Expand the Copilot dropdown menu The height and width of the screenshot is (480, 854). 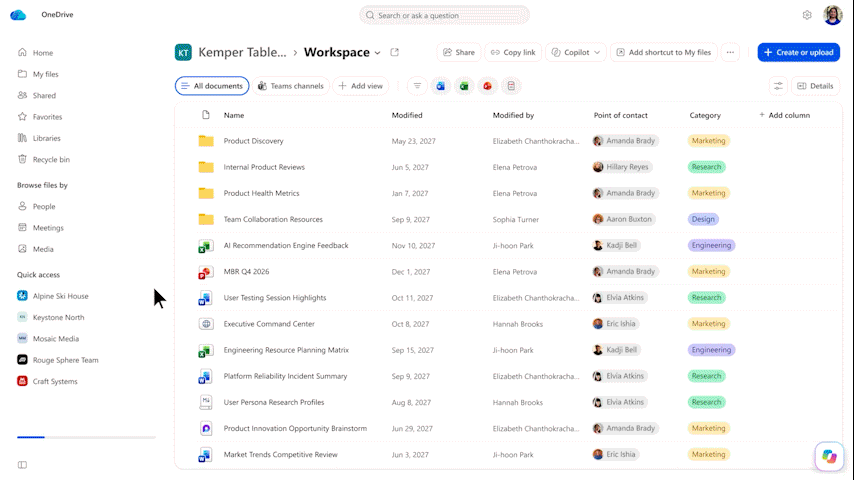[597, 53]
